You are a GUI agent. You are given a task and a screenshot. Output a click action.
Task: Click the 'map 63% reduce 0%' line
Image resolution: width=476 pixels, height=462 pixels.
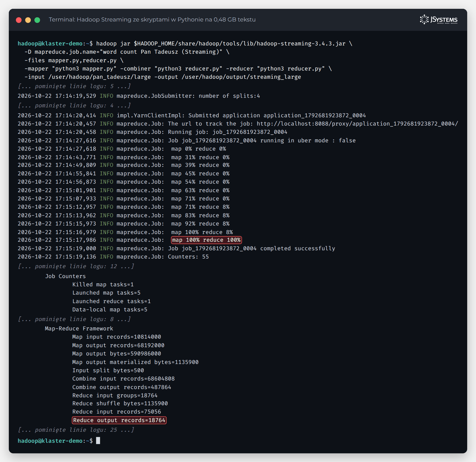[123, 190]
